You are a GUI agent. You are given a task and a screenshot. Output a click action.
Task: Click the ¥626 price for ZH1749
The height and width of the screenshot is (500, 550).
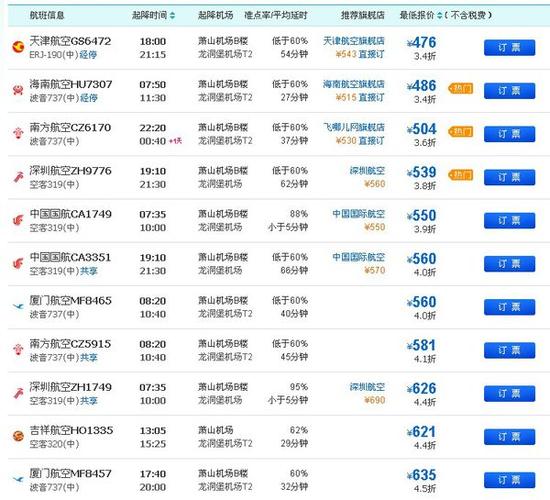421,388
